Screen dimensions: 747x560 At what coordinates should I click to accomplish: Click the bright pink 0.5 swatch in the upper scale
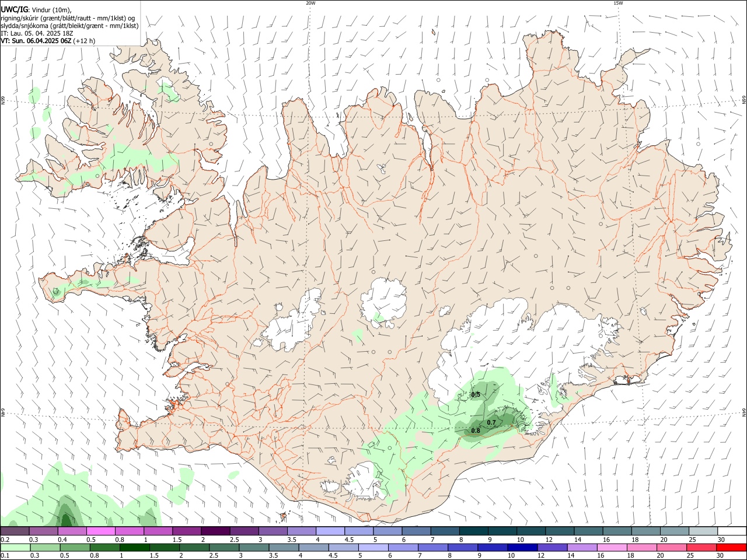[101, 531]
